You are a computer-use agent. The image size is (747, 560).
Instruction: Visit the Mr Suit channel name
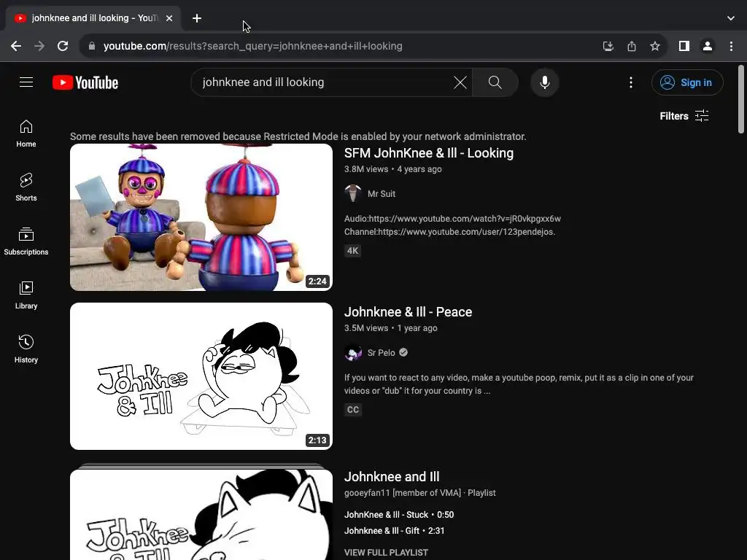381,194
